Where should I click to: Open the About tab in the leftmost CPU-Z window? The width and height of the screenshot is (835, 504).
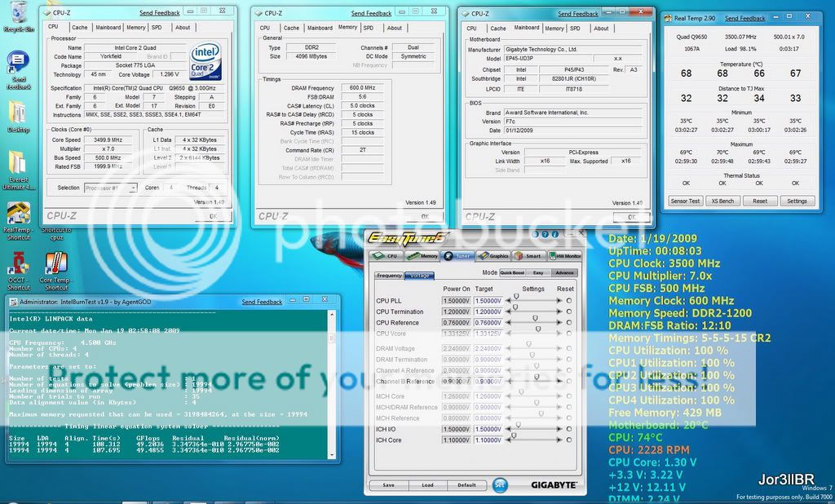(x=183, y=27)
